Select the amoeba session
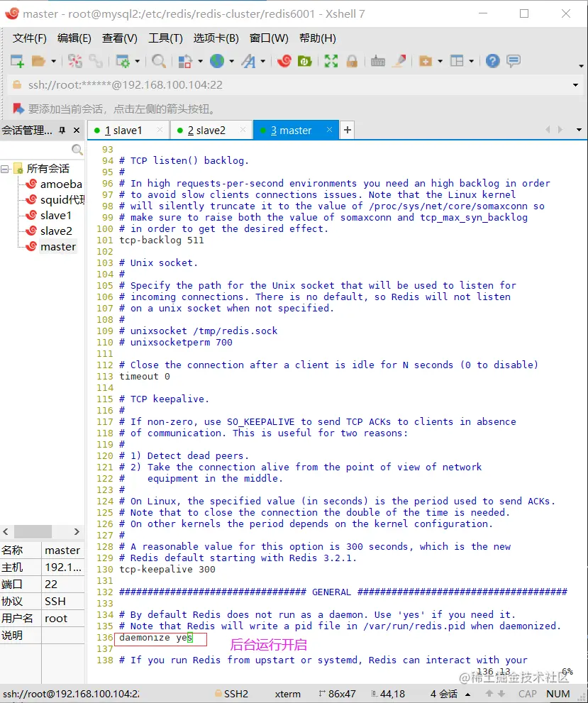 61,184
